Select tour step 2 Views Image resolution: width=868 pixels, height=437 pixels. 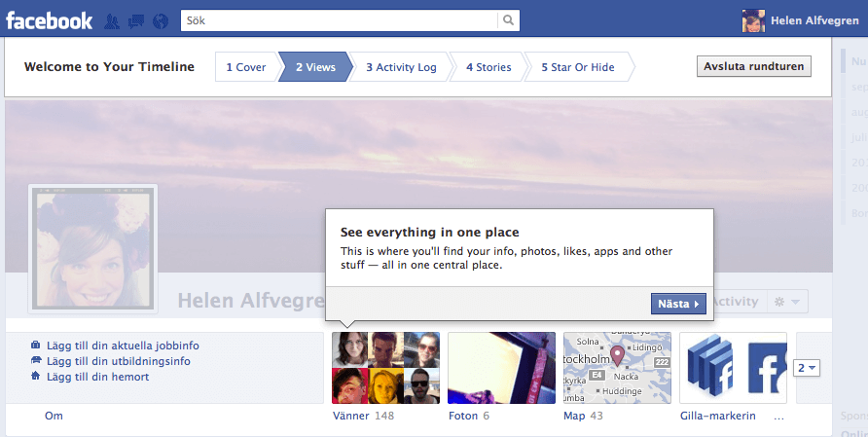click(x=315, y=67)
